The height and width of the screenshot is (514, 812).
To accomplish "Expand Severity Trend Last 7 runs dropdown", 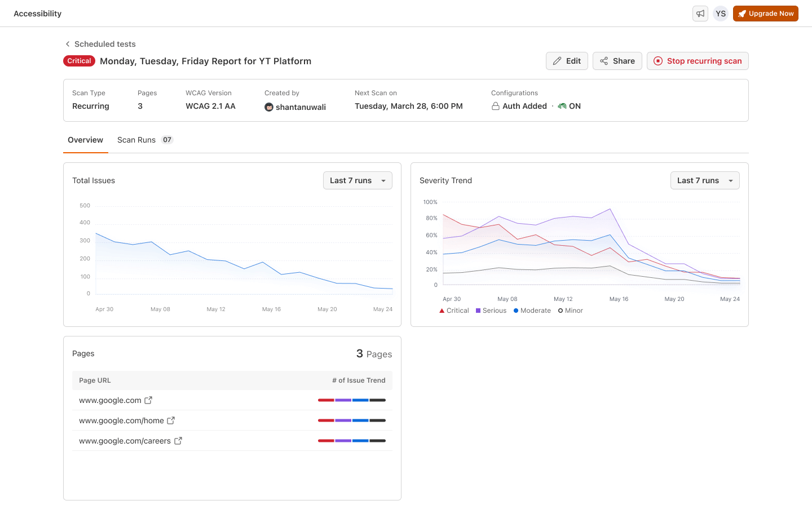I will click(x=705, y=180).
